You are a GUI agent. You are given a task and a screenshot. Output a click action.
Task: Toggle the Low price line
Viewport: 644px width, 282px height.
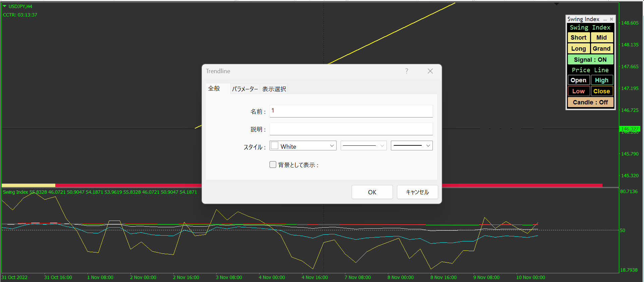[x=579, y=91]
